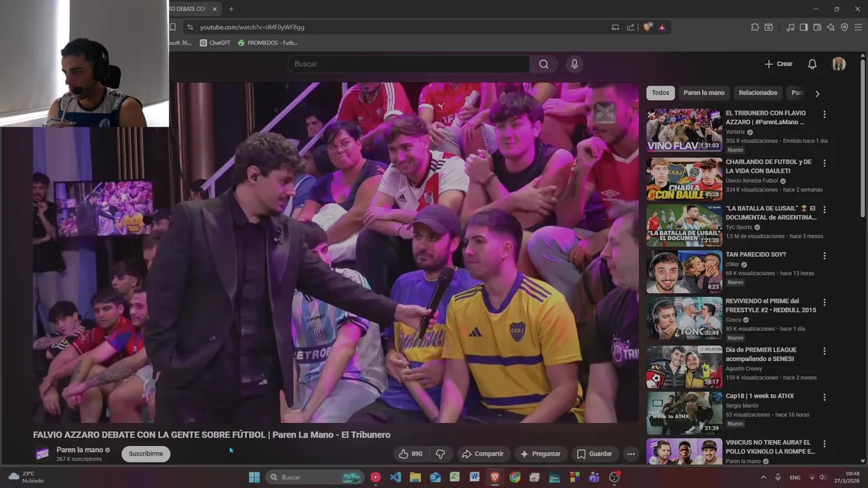Screen dimensions: 868x488
Task: Open CHARLANDO DE FUTBOL y DE LA VIDA title
Action: pyautogui.click(x=768, y=166)
